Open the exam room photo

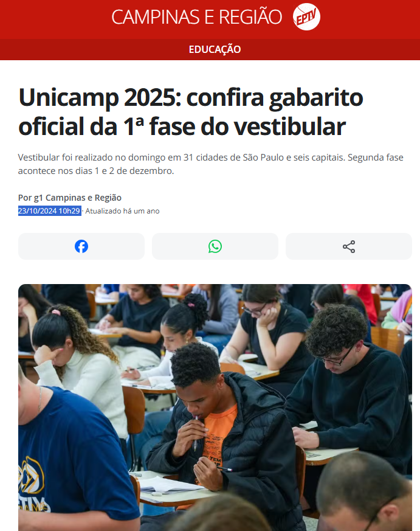(x=215, y=408)
